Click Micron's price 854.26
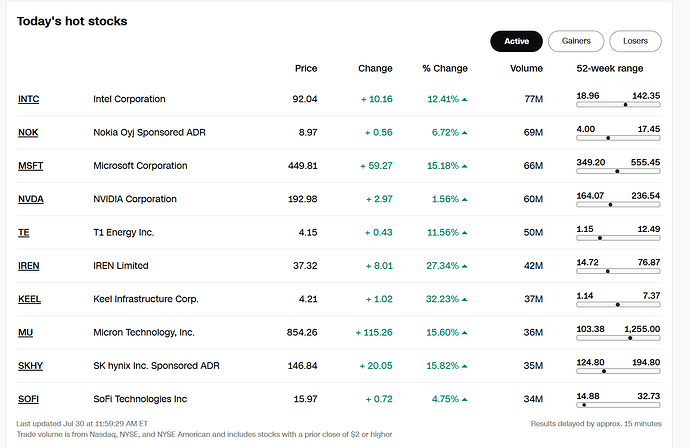This screenshot has height=448, width=690. click(x=302, y=333)
